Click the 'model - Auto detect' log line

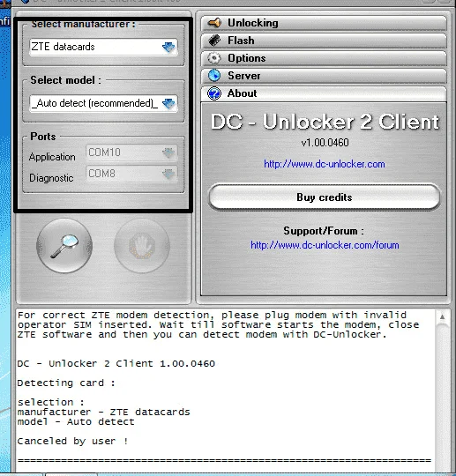(76, 421)
